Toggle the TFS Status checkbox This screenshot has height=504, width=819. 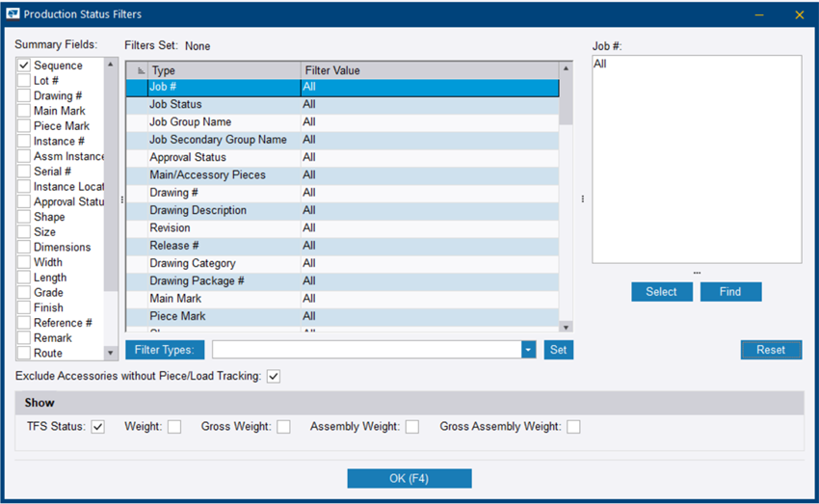point(97,427)
